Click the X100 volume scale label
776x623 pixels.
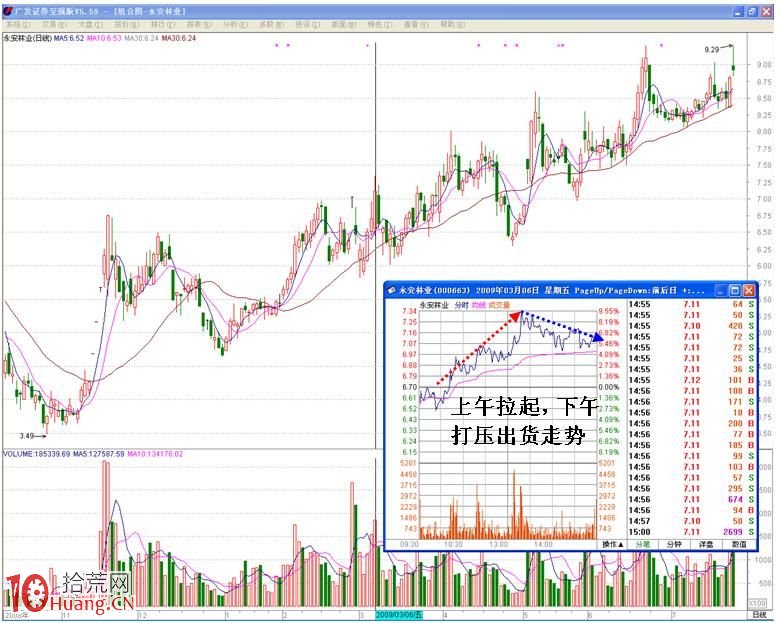757,603
